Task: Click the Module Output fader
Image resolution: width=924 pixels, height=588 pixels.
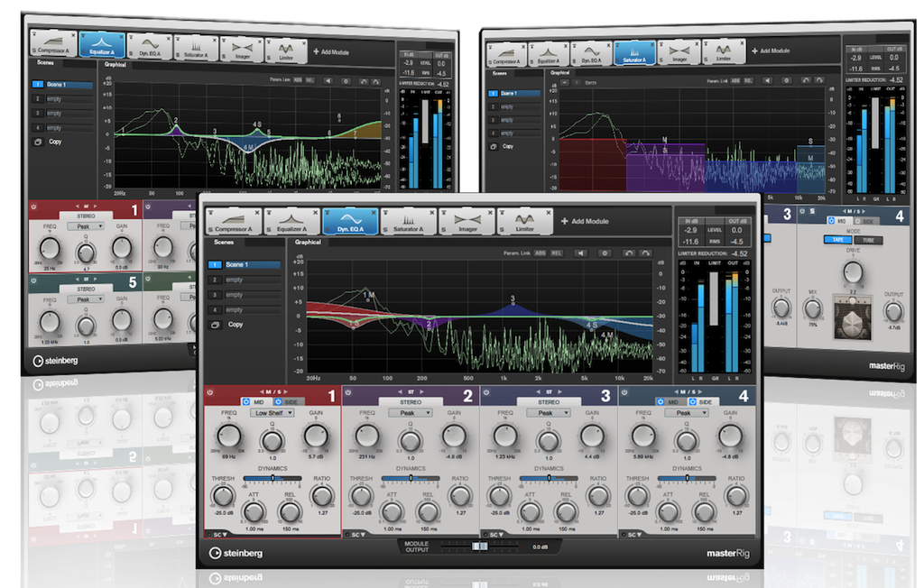Action: pyautogui.click(x=480, y=547)
